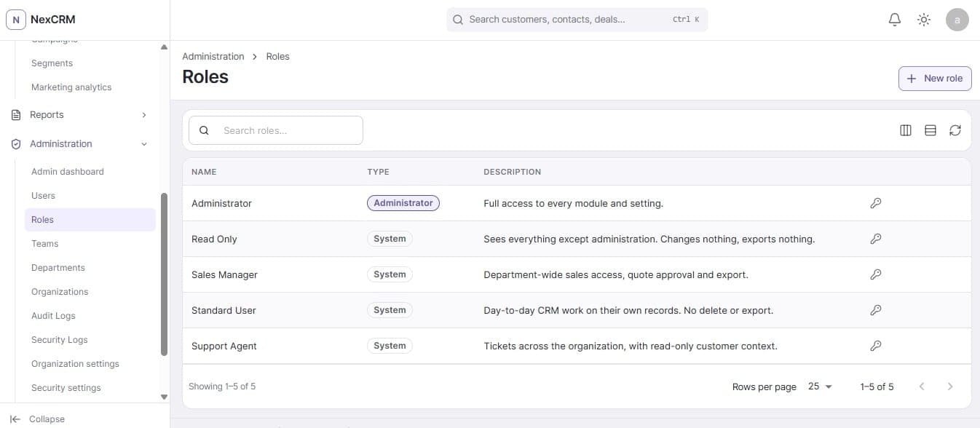Viewport: 980px width, 428px height.
Task: Open the user avatar menu
Action: click(957, 20)
